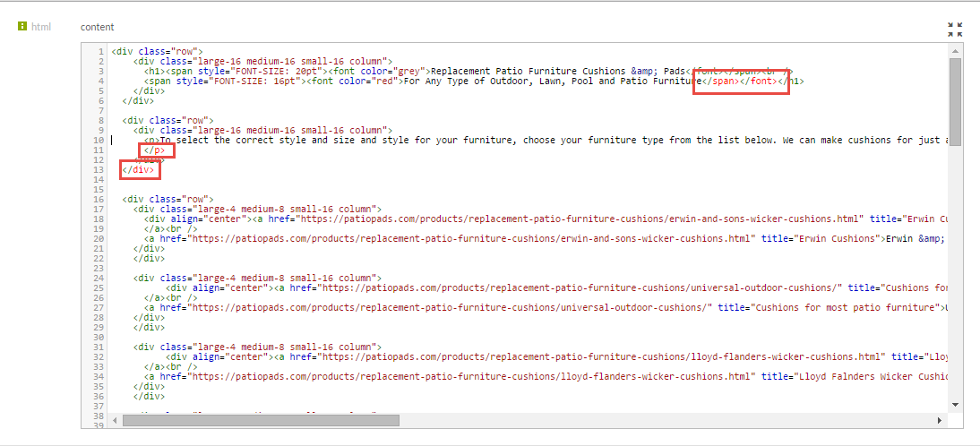Image resolution: width=980 pixels, height=446 pixels.
Task: Click the horizontal scrollbar left arrow
Action: tap(114, 421)
